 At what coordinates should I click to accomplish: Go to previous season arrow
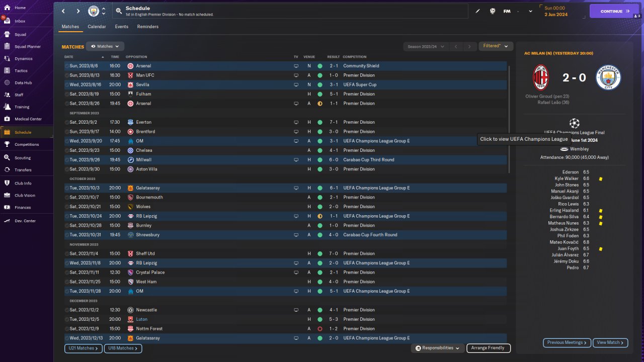456,47
